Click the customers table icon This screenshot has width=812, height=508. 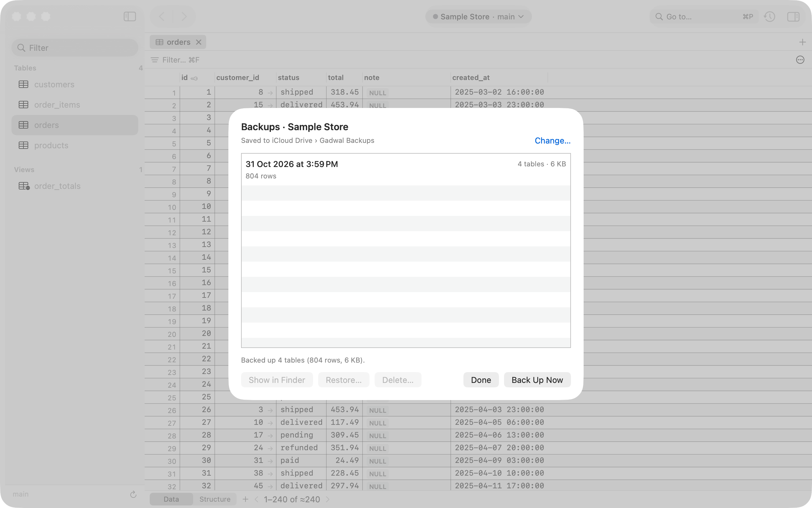coord(23,84)
